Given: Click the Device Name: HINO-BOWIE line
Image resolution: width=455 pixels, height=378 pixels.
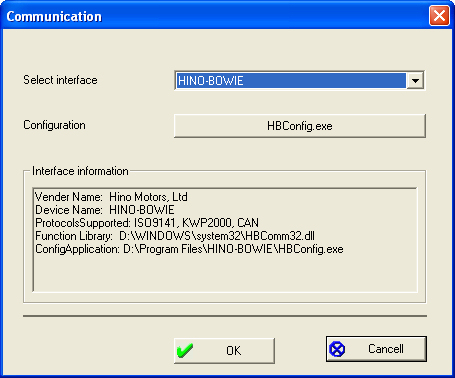Looking at the screenshot, I should tap(105, 210).
